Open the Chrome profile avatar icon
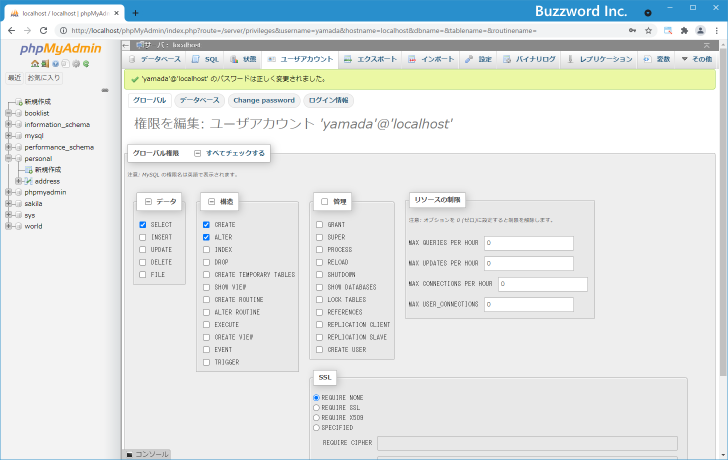This screenshot has width=728, height=460. click(x=698, y=30)
